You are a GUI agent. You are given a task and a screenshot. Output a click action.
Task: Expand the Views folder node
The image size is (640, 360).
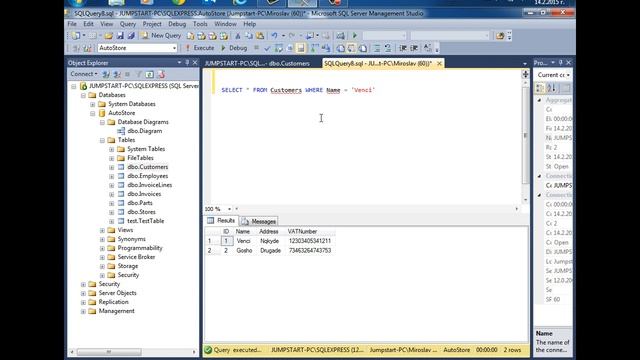pos(102,230)
